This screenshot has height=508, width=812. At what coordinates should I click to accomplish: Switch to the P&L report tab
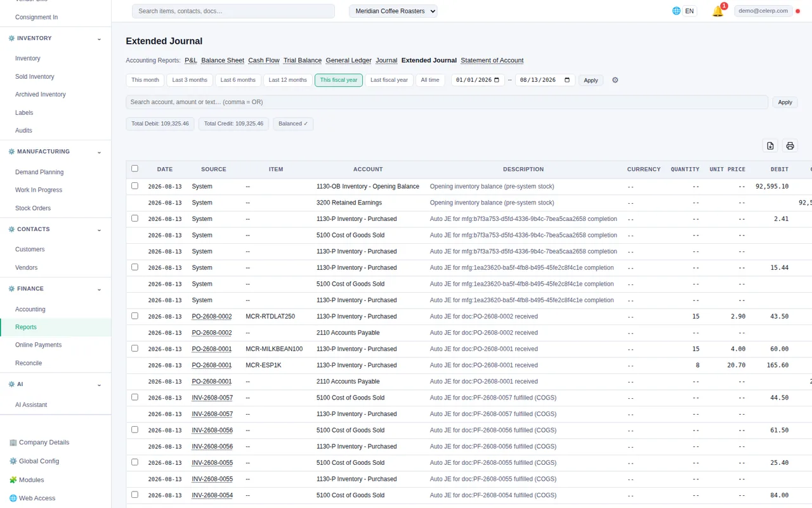(191, 60)
